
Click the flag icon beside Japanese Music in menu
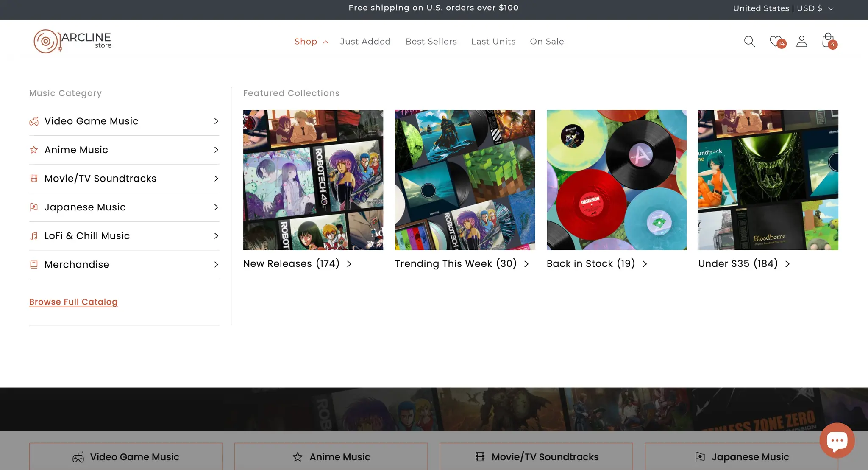pyautogui.click(x=34, y=207)
